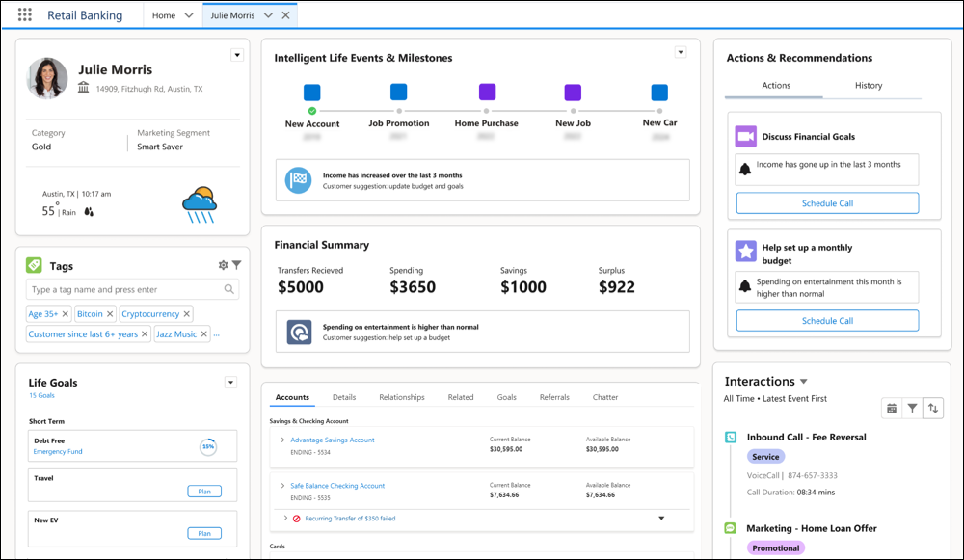Click the Marketing Home Loan Offer message icon
The height and width of the screenshot is (560, 964).
(x=731, y=528)
